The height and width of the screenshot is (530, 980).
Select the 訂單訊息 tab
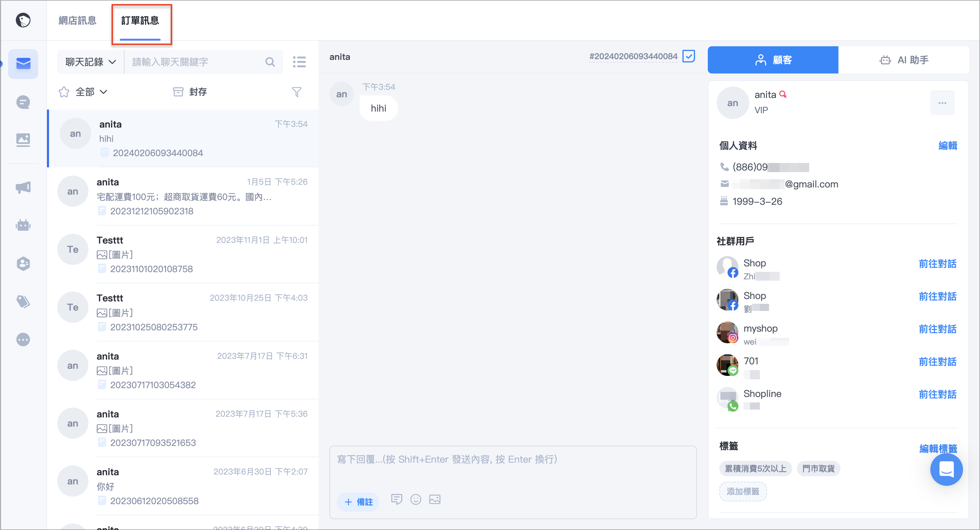pos(140,20)
